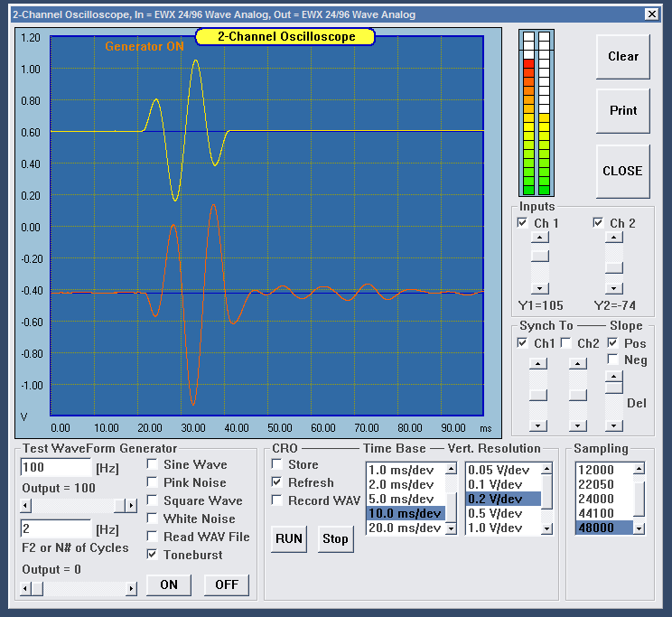The image size is (672, 617).
Task: Click Synch Ch2 level scrollbar down arrow
Action: coord(578,425)
